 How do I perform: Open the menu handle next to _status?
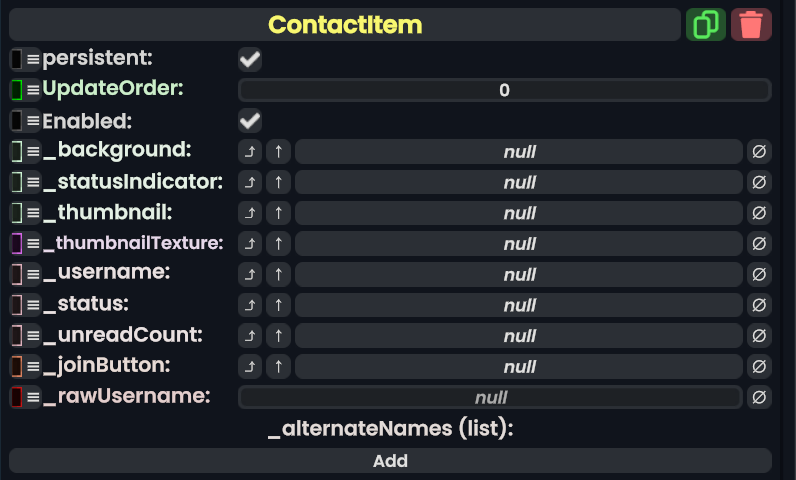pos(33,305)
